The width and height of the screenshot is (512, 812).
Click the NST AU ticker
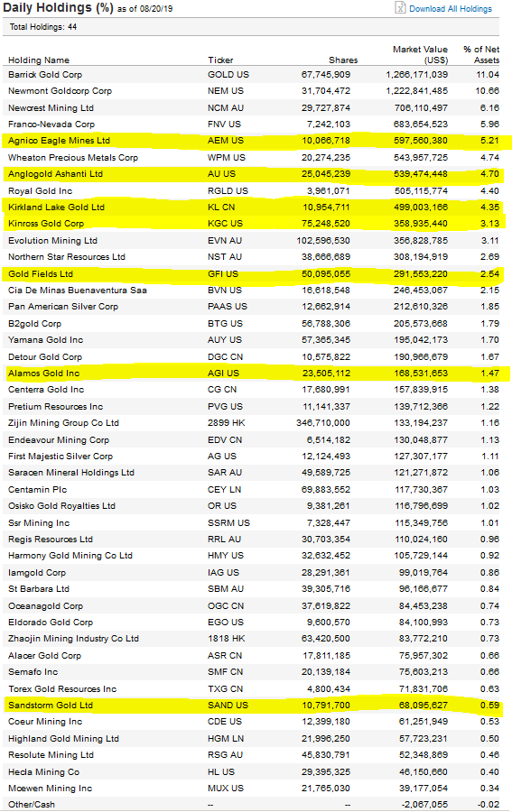pyautogui.click(x=224, y=257)
